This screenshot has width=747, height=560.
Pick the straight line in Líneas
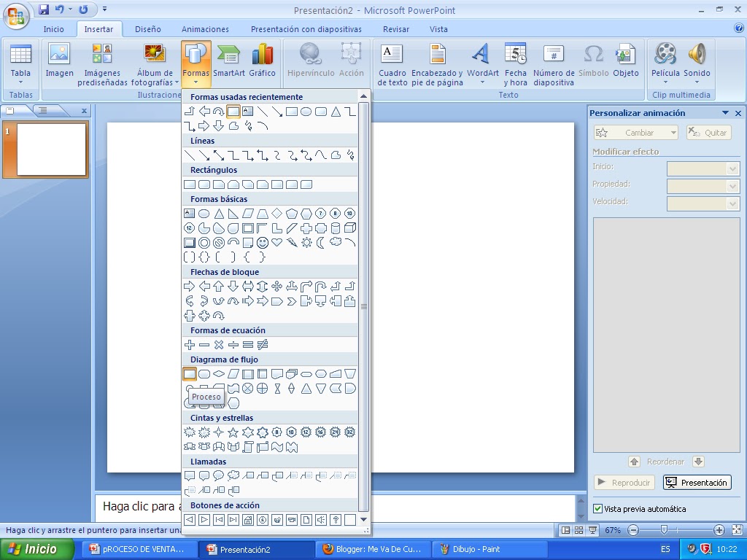[x=190, y=155]
